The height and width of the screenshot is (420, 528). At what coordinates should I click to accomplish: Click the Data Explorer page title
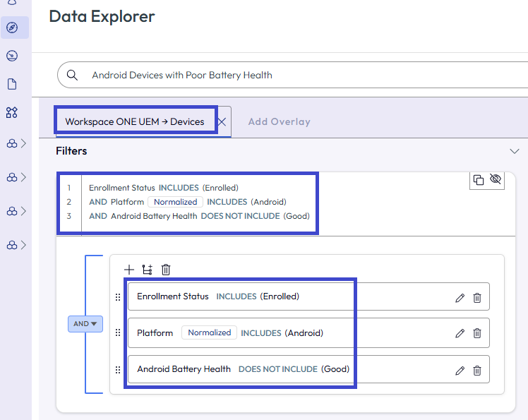point(102,16)
